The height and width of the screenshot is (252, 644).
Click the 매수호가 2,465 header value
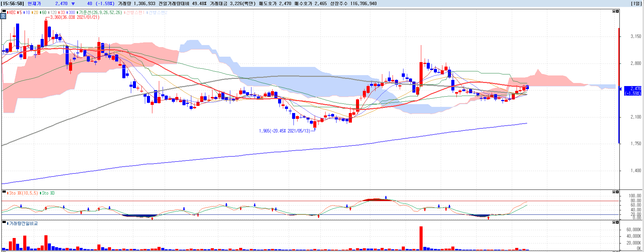tap(311, 3)
